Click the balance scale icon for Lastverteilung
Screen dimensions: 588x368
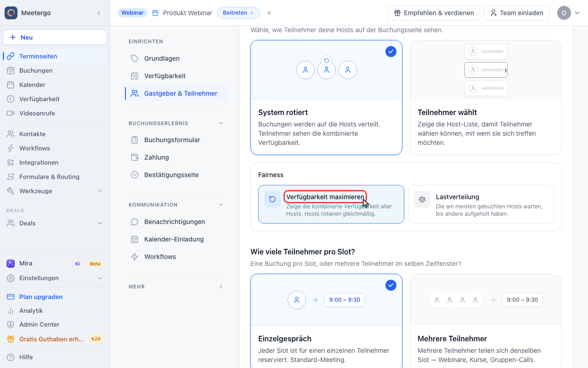click(x=422, y=199)
